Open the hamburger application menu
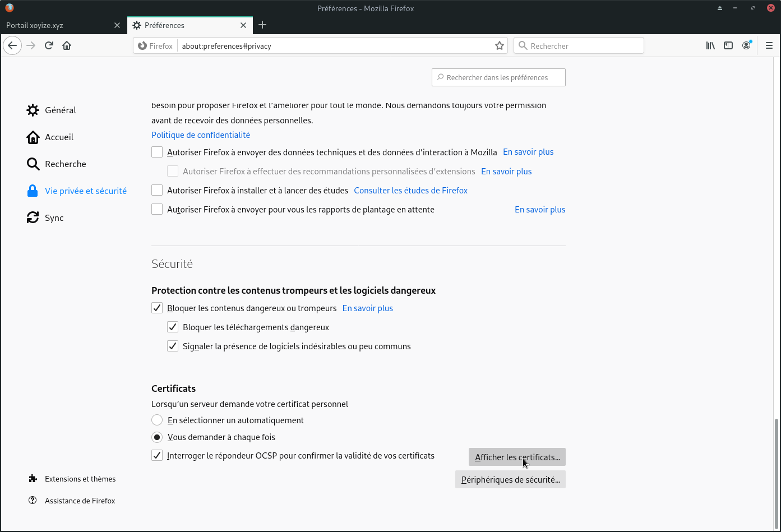Image resolution: width=781 pixels, height=532 pixels. click(x=769, y=45)
